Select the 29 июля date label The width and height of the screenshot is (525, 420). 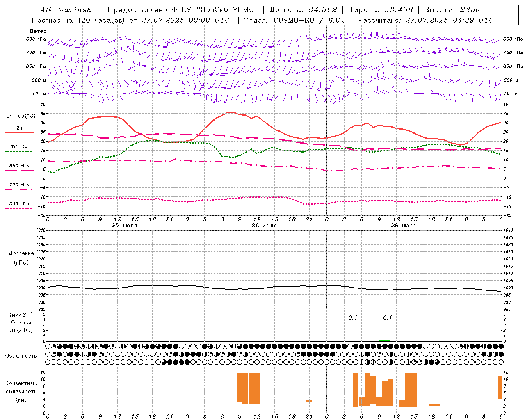pyautogui.click(x=404, y=225)
